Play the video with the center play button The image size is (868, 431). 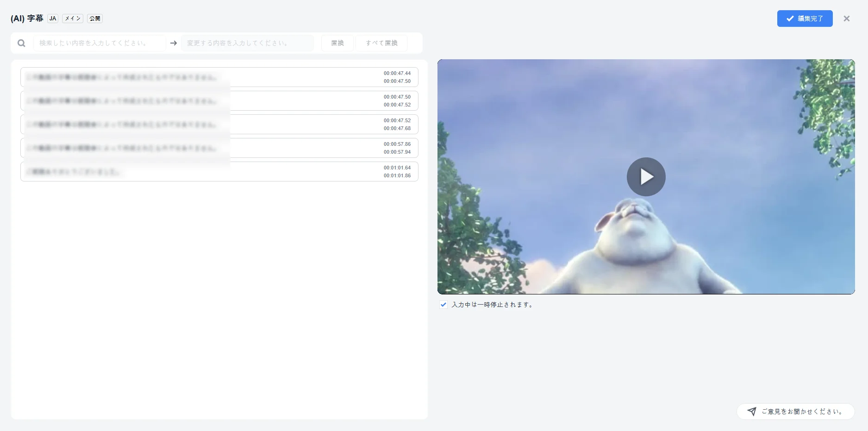pyautogui.click(x=646, y=177)
